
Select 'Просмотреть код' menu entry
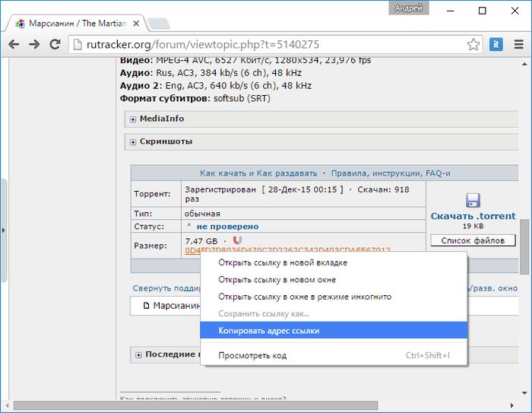click(x=252, y=355)
